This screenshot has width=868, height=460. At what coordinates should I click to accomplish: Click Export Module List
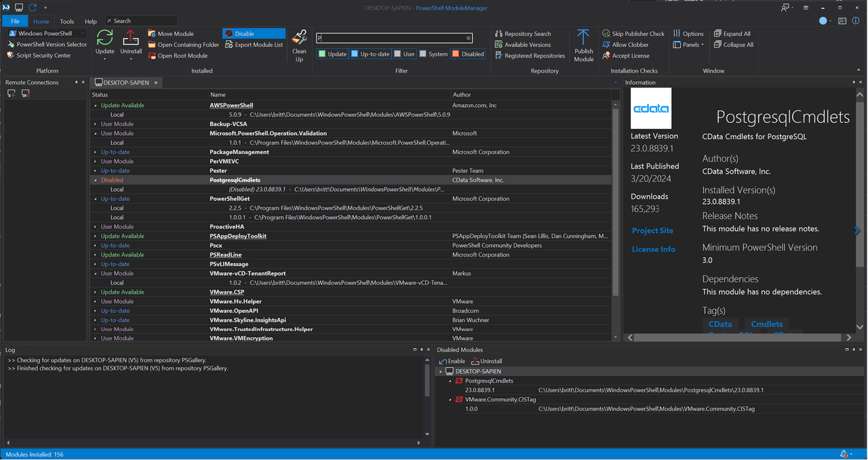coord(254,45)
